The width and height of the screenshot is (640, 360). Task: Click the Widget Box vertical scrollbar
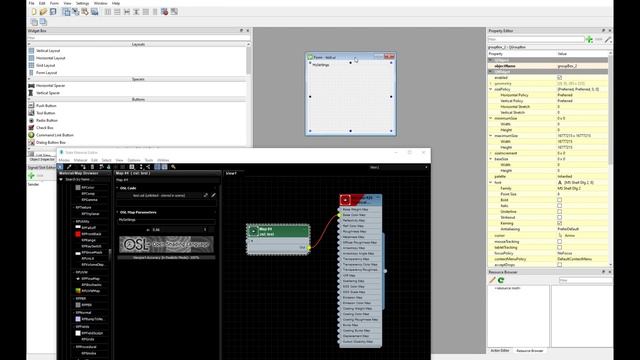[248, 59]
